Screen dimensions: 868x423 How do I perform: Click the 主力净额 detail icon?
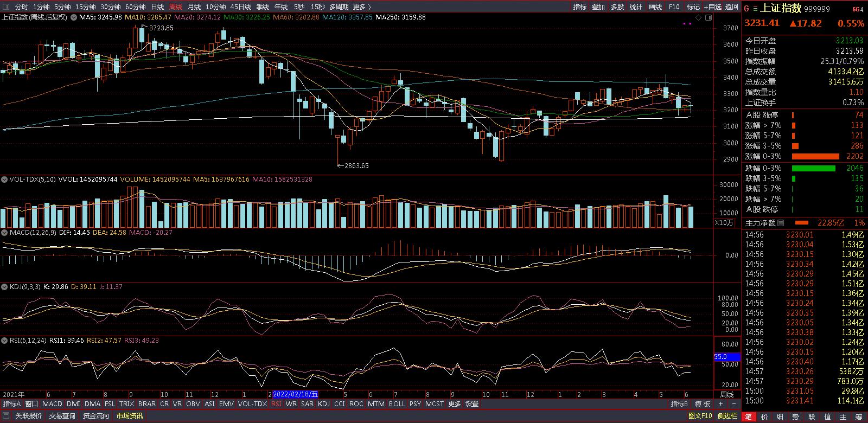[x=781, y=223]
